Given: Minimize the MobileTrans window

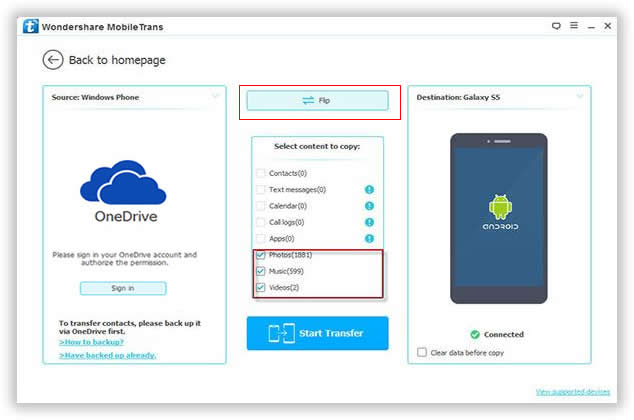Looking at the screenshot, I should pos(591,27).
